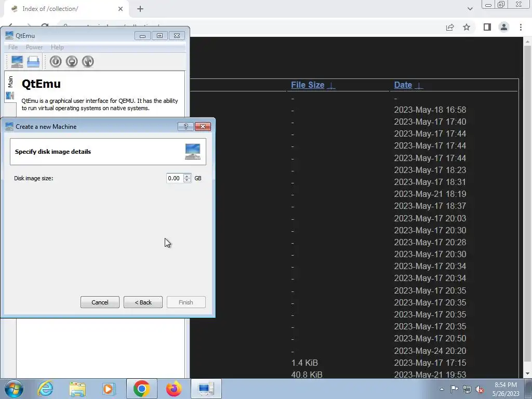The height and width of the screenshot is (399, 532).
Task: Switch to QtEmu via taskbar icon
Action: pos(206,389)
